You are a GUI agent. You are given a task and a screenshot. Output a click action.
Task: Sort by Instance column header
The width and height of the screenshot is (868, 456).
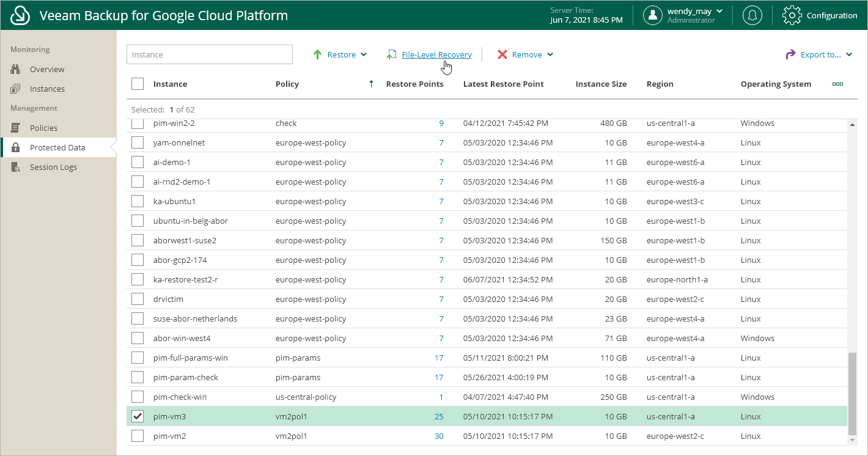(170, 84)
